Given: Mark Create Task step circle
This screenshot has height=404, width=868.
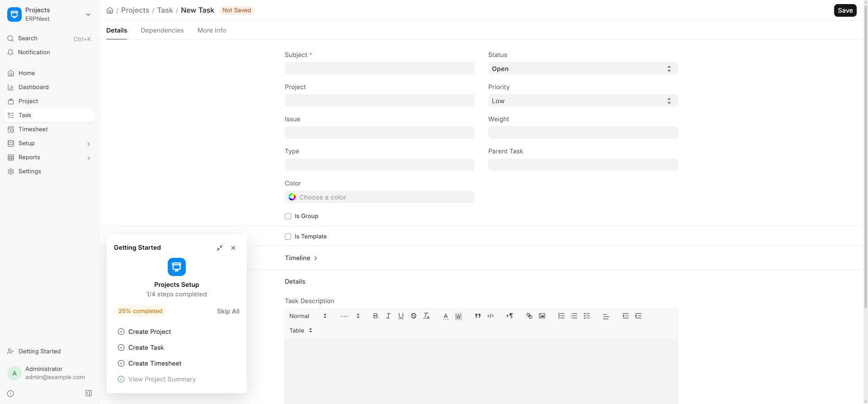Looking at the screenshot, I should [x=121, y=347].
